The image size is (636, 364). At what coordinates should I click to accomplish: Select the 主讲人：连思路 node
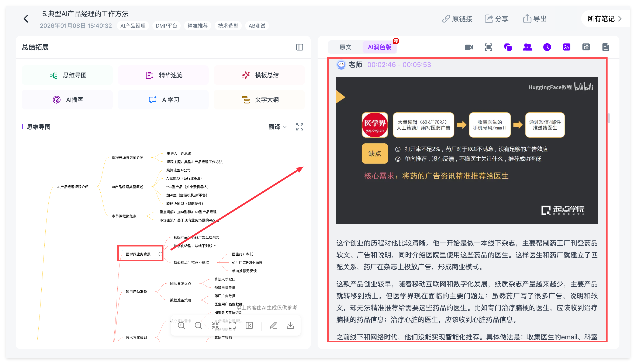pyautogui.click(x=179, y=153)
